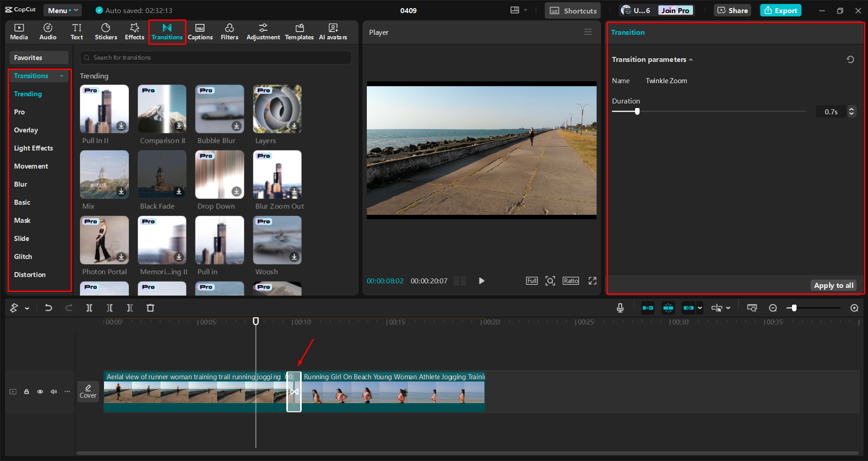Viewport: 868px width, 461px height.
Task: Collapse the Transitions category in the sidebar
Action: click(x=62, y=75)
